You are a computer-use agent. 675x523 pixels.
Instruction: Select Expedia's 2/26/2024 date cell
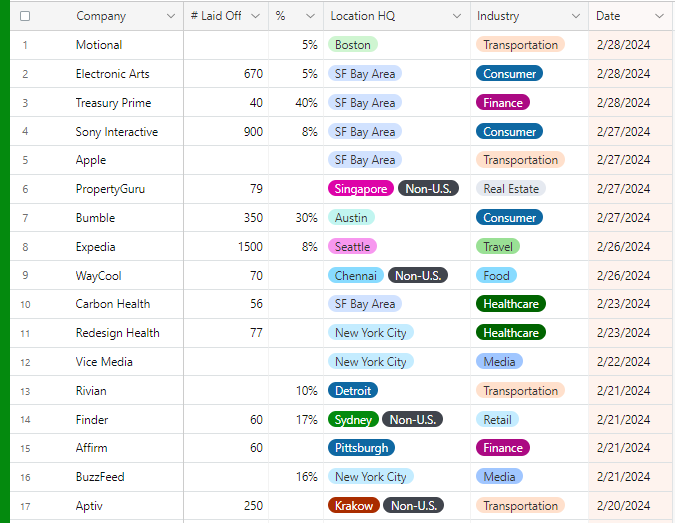click(630, 247)
